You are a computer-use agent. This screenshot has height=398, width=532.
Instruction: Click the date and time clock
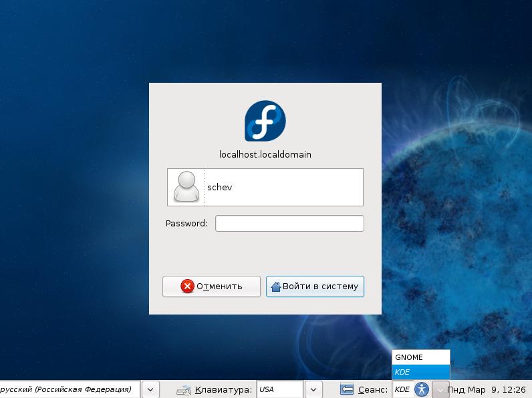(486, 389)
